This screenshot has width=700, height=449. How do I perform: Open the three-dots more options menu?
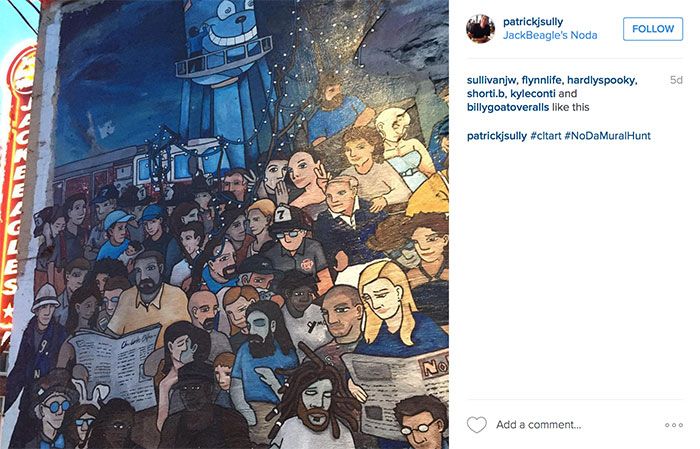pyautogui.click(x=674, y=425)
